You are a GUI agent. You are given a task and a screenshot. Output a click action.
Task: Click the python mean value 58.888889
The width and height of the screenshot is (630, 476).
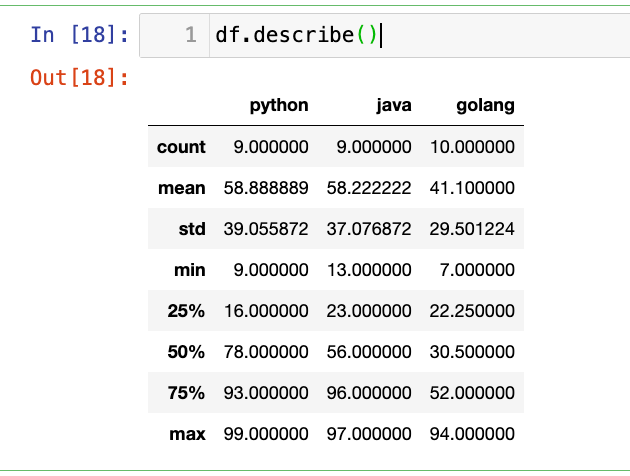coord(265,188)
